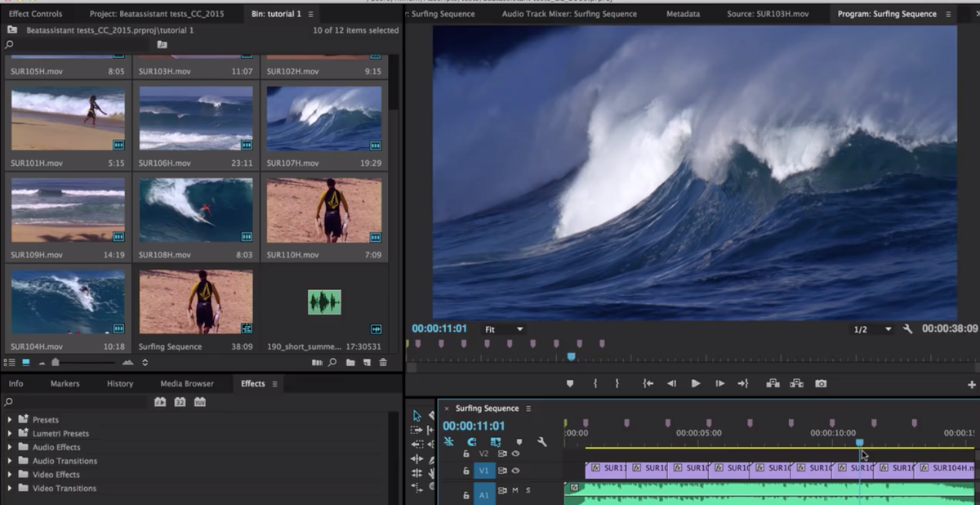Select the Ripple Edit tool

(417, 458)
